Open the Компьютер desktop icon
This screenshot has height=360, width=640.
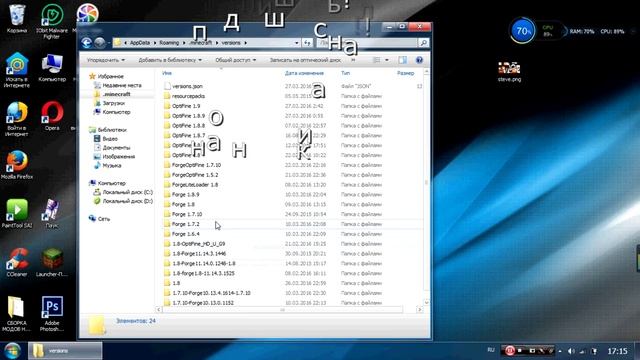coord(52,67)
